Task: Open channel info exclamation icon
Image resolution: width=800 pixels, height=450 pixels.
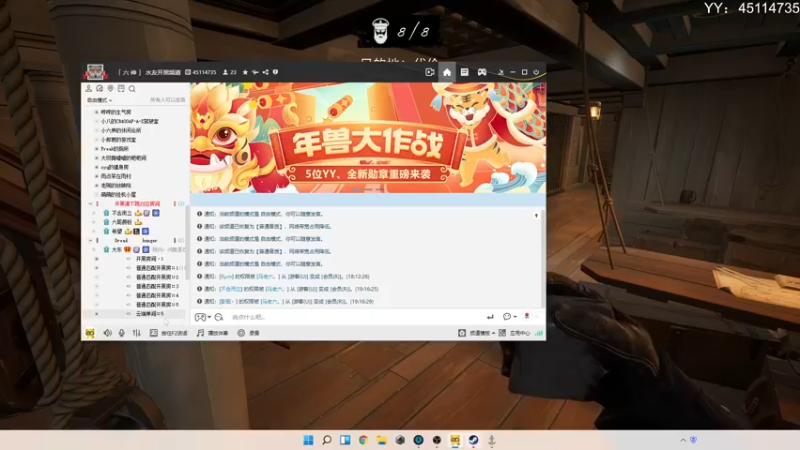Action: [276, 72]
